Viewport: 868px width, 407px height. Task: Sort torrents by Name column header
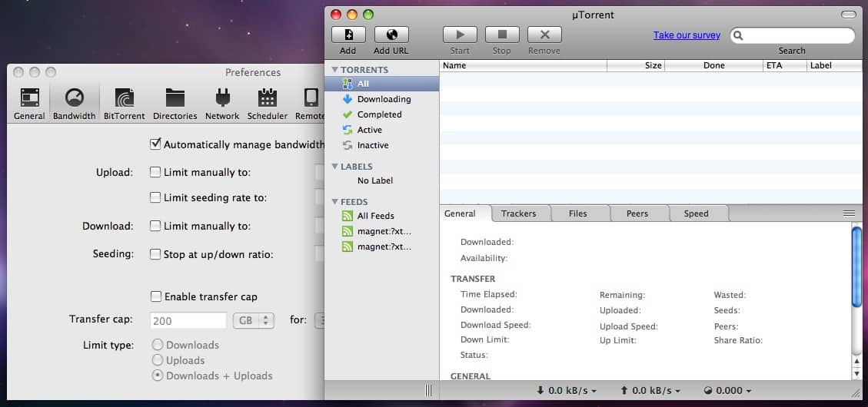523,65
